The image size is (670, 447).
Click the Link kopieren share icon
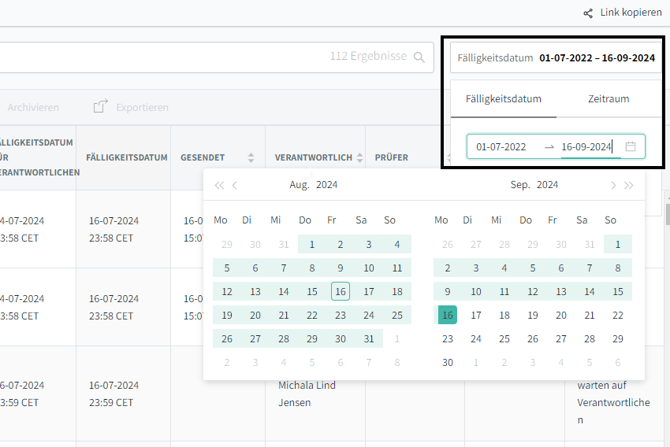click(x=588, y=13)
